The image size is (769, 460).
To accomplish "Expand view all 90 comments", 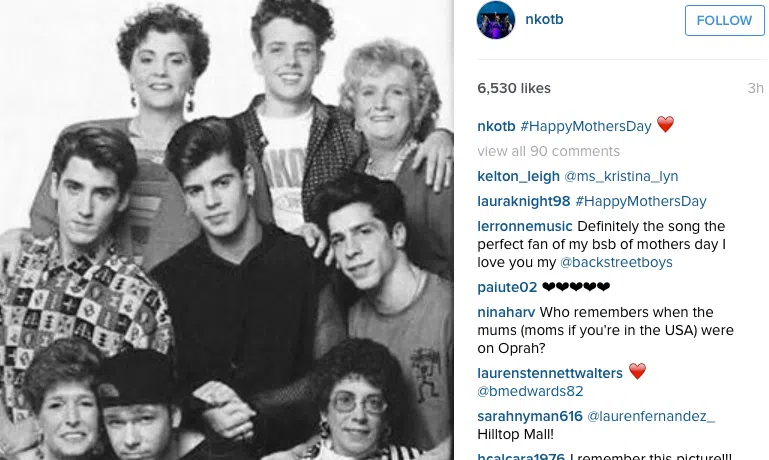I will tap(548, 151).
